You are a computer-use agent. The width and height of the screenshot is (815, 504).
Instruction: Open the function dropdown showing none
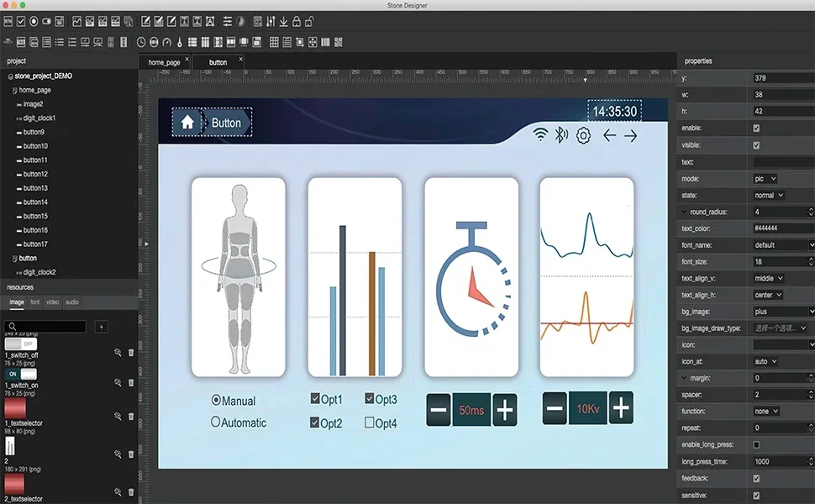pos(766,412)
